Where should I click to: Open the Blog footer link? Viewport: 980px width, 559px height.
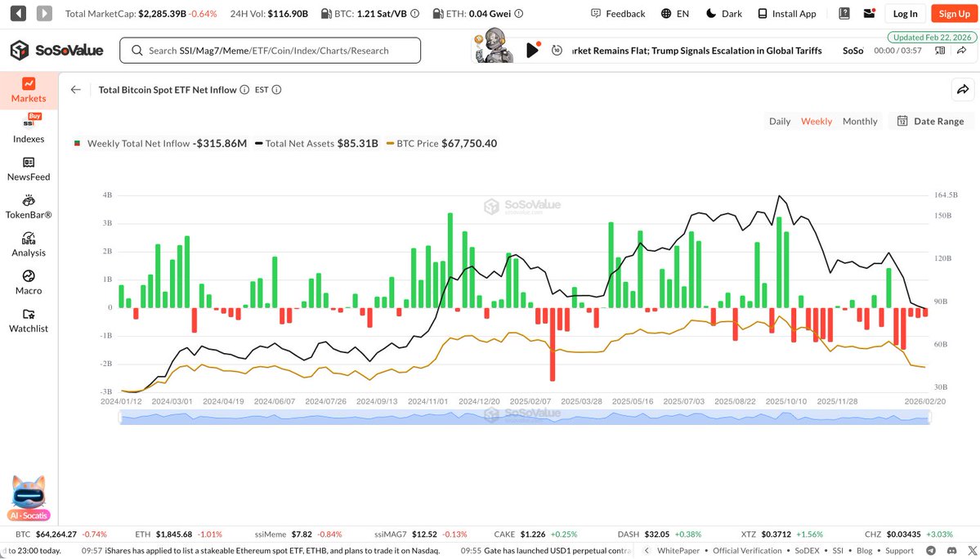pos(864,550)
